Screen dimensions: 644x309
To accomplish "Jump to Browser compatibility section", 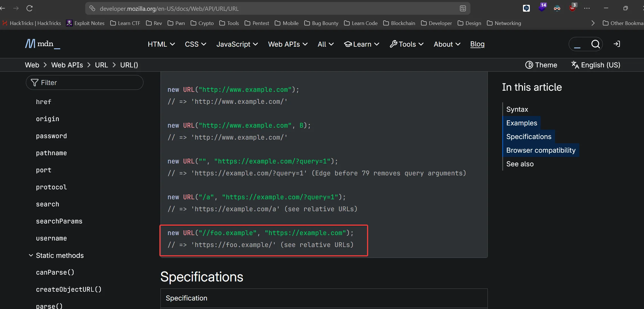I will (x=541, y=150).
